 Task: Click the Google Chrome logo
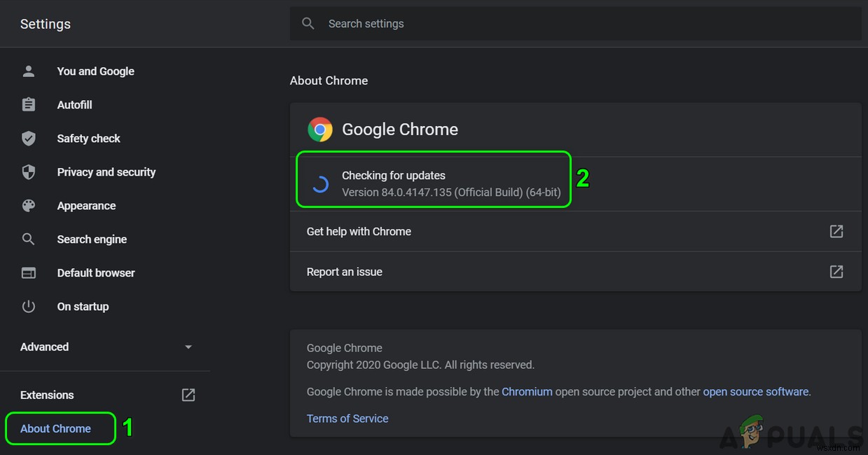pos(320,129)
